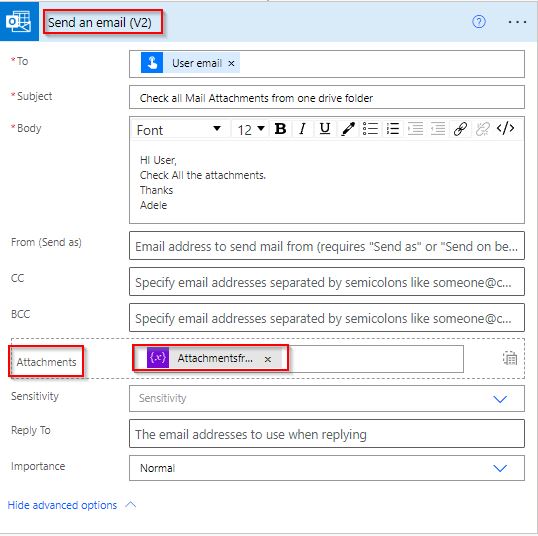Edit the Subject field text
538x536 pixels.
click(x=327, y=97)
